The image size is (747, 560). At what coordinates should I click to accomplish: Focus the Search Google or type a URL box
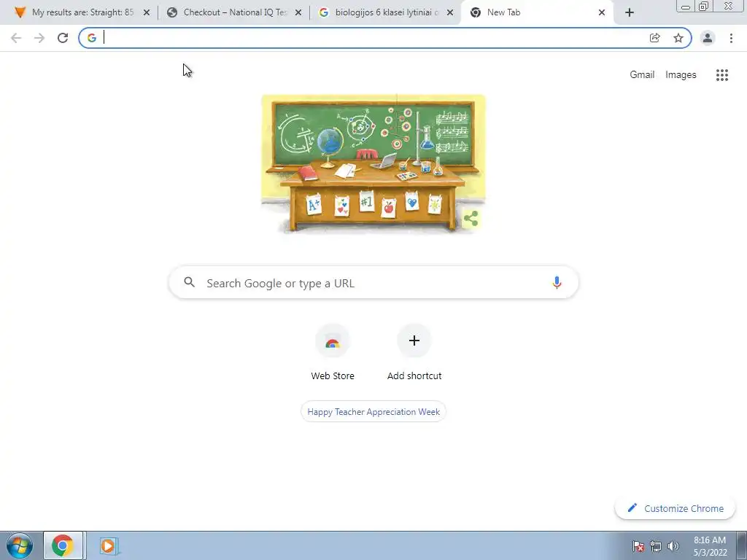[373, 283]
